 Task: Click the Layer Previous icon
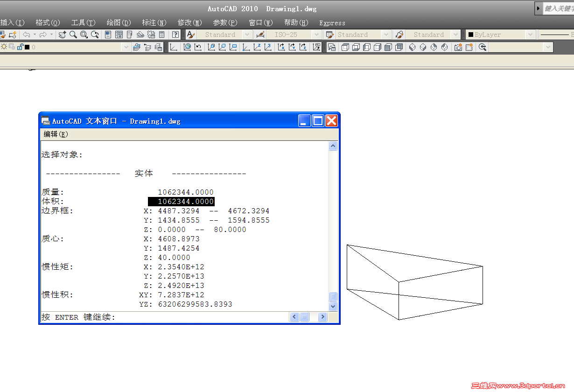[x=147, y=47]
